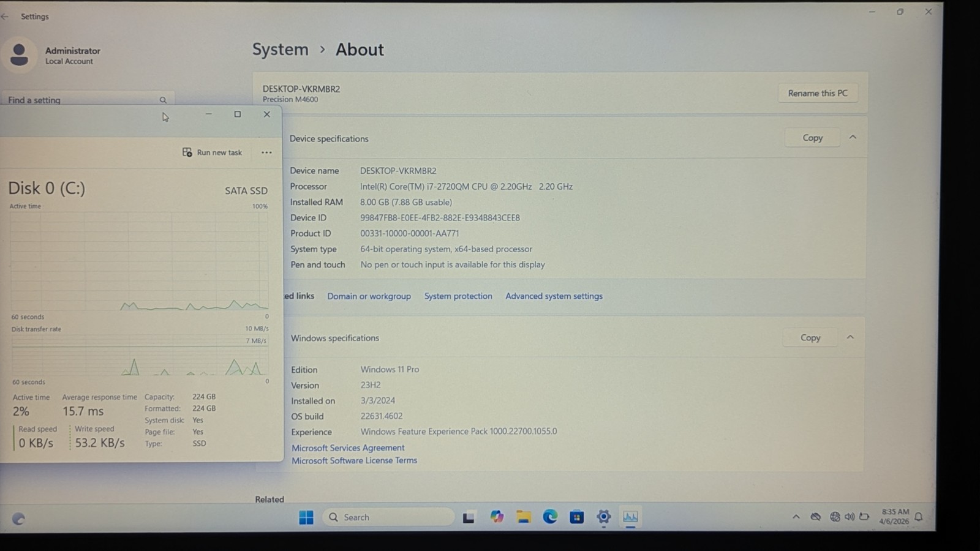Close the Task Manager window

point(267,114)
